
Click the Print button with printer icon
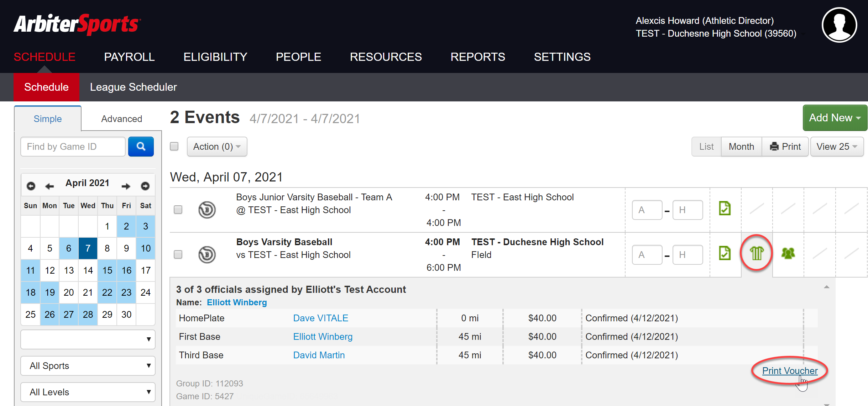point(785,147)
